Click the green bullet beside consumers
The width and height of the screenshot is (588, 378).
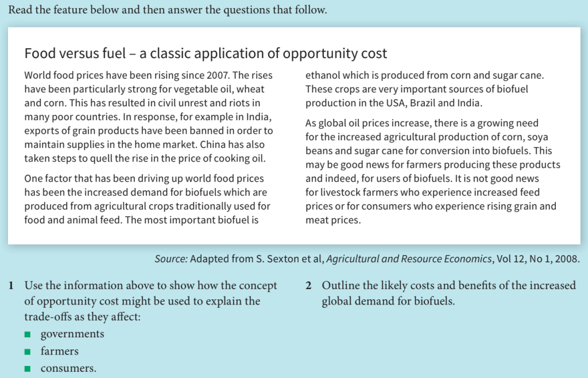(27, 369)
